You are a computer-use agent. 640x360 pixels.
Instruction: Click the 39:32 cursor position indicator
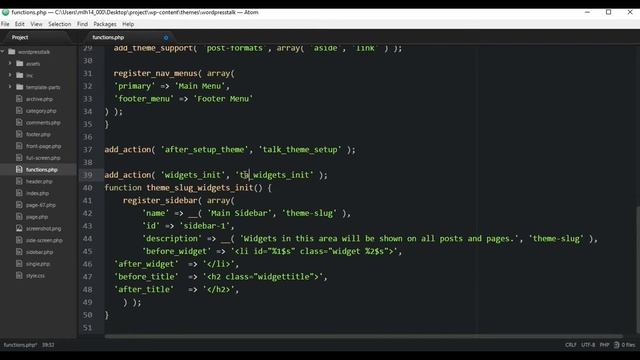point(48,345)
